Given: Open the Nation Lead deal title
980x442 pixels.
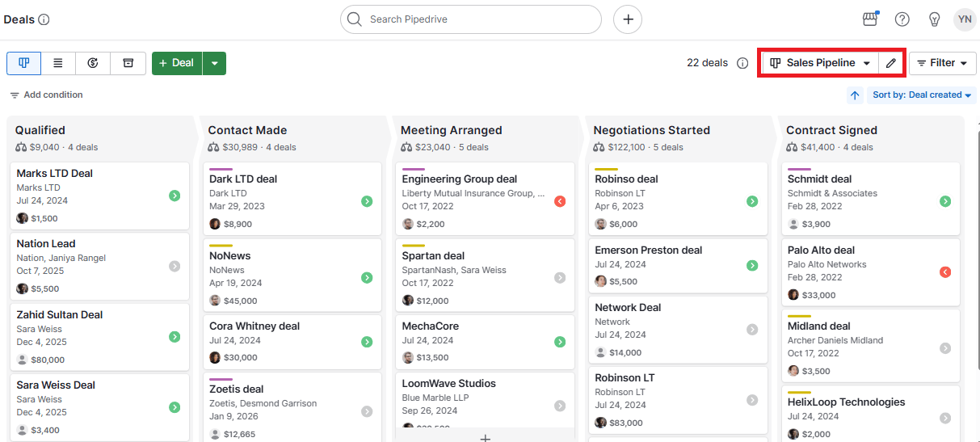Looking at the screenshot, I should (x=46, y=243).
